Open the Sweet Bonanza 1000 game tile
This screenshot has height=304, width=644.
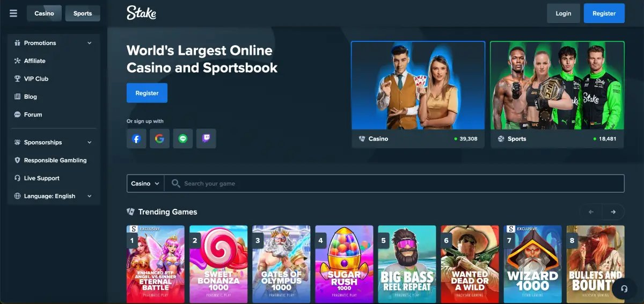coord(218,264)
